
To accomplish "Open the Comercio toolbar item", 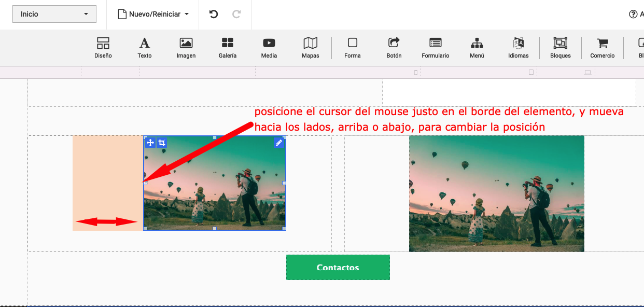I will [x=603, y=48].
